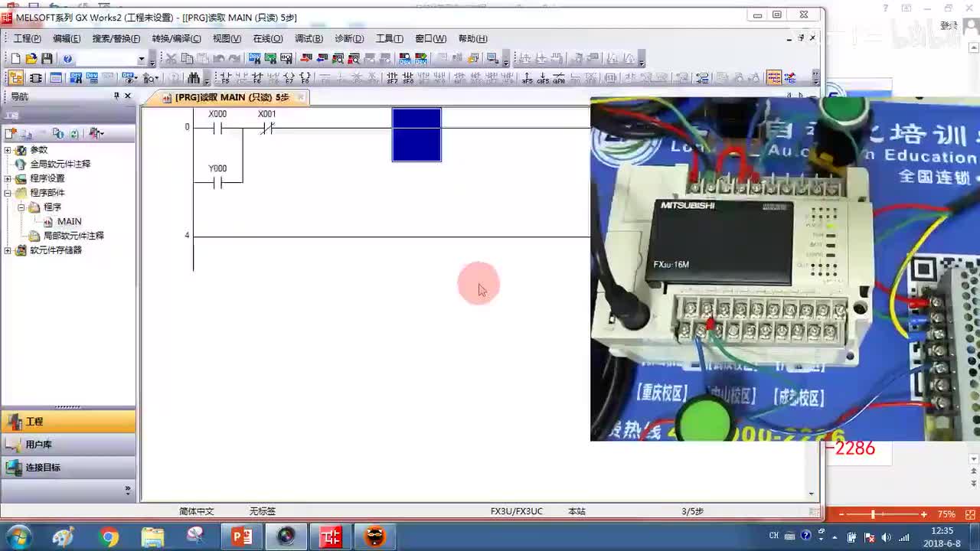Image resolution: width=980 pixels, height=551 pixels.
Task: Create a new project with the New icon
Action: pyautogui.click(x=15, y=59)
